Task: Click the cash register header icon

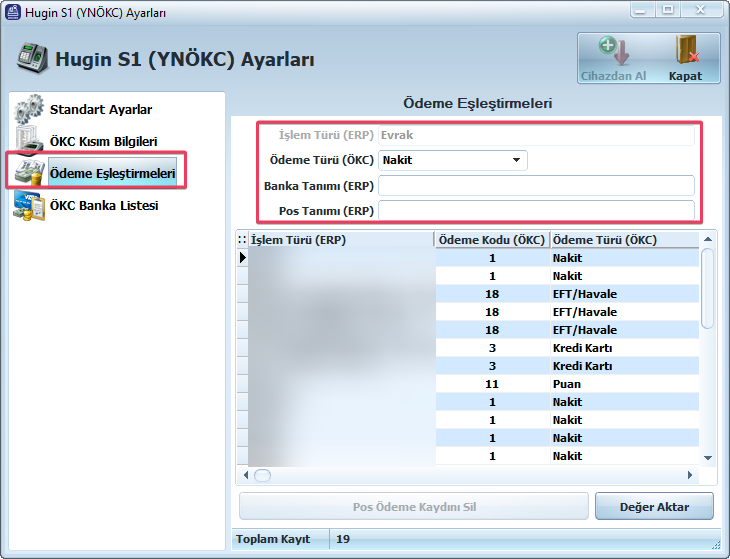Action: click(32, 58)
